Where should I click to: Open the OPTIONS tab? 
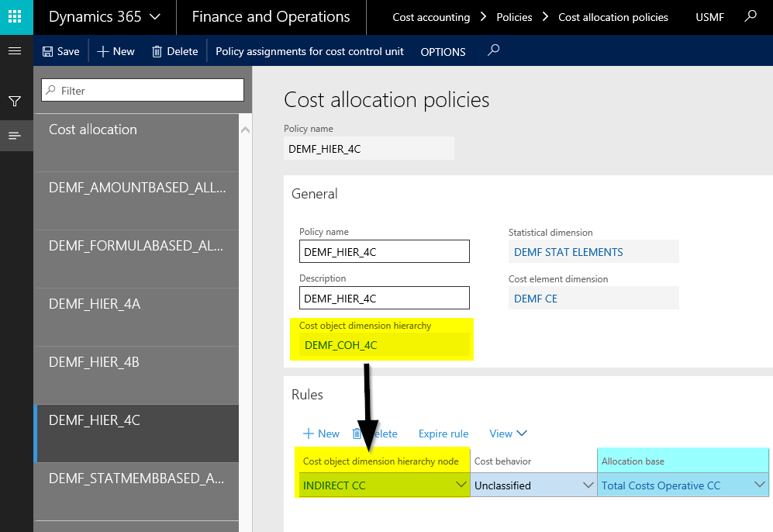click(443, 52)
